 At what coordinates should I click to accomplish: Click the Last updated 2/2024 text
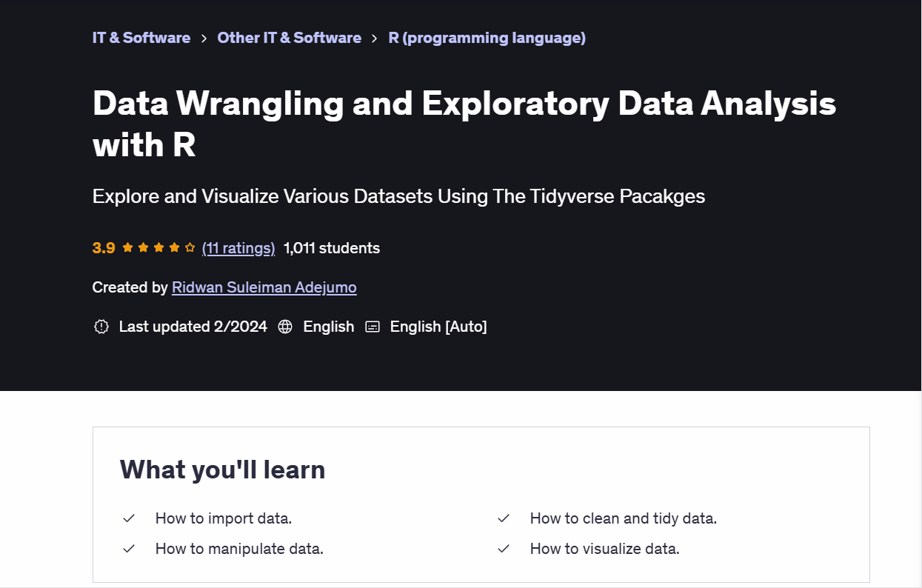tap(193, 327)
